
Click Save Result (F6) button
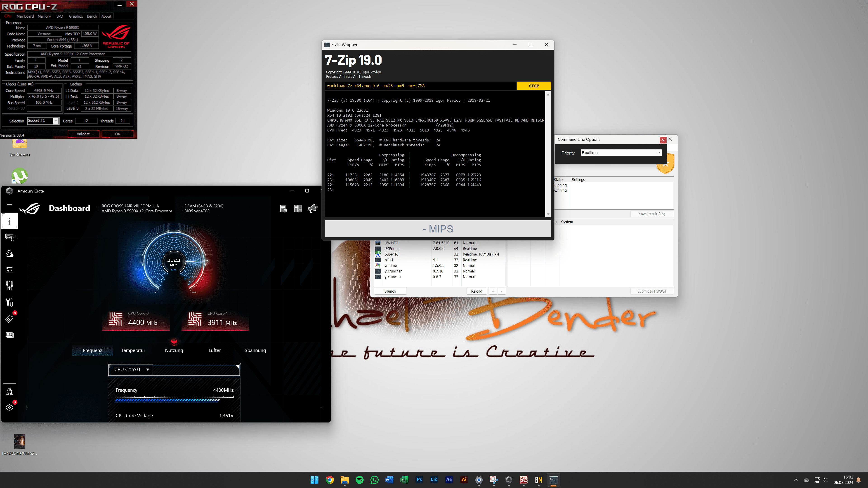click(x=652, y=214)
